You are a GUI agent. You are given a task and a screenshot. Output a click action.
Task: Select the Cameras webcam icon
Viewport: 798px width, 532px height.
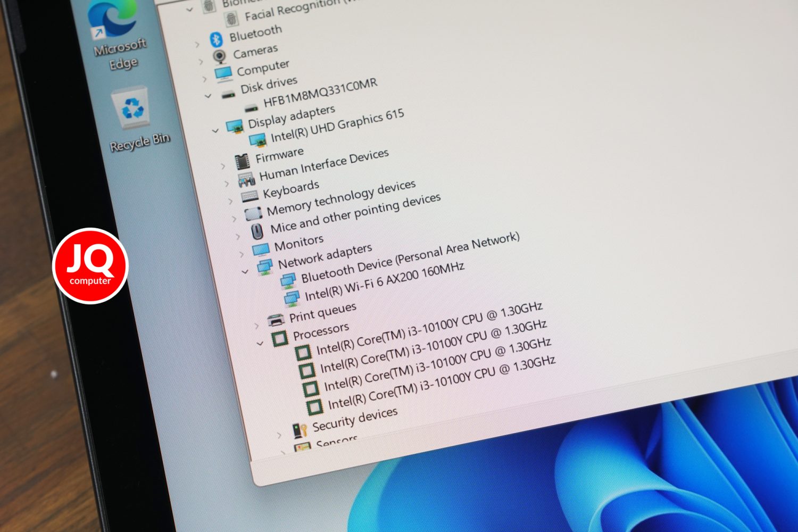pyautogui.click(x=219, y=56)
